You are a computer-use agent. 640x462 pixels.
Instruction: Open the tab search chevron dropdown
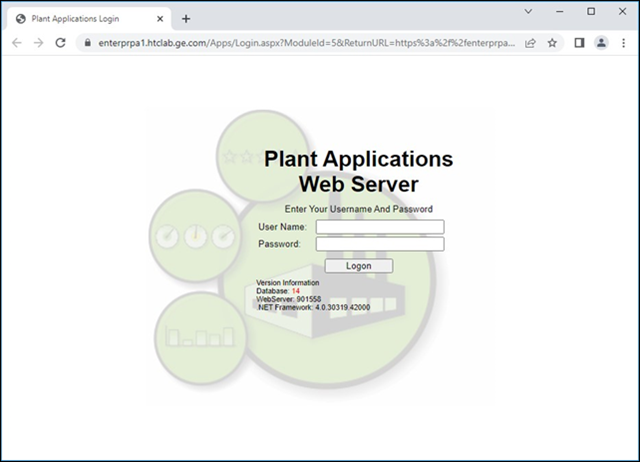(528, 11)
